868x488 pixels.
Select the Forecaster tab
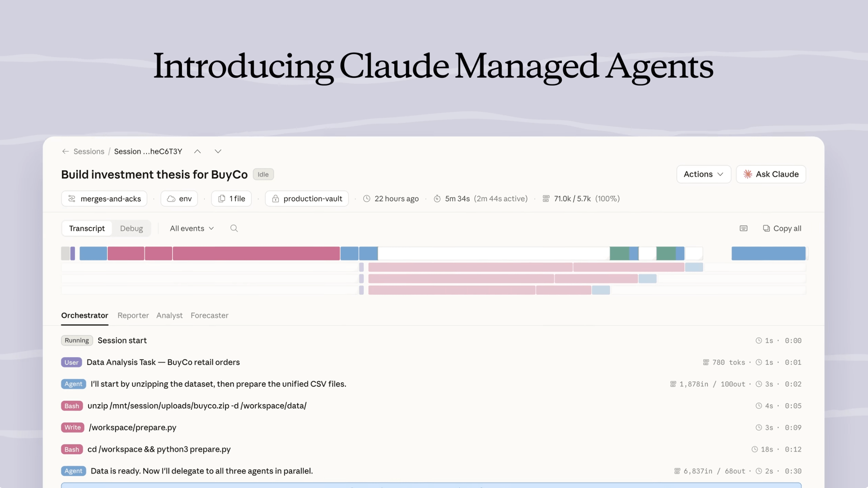point(210,315)
